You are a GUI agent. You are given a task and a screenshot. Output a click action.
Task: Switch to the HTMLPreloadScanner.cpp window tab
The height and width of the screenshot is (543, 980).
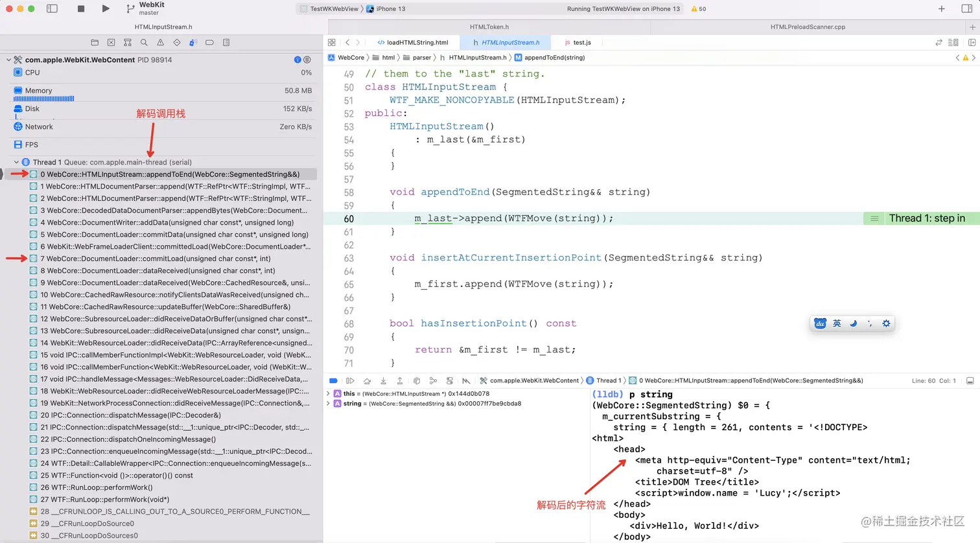point(808,27)
